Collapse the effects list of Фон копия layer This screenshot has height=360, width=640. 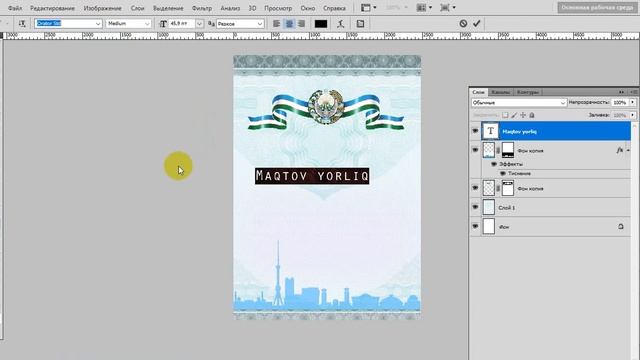(628, 150)
